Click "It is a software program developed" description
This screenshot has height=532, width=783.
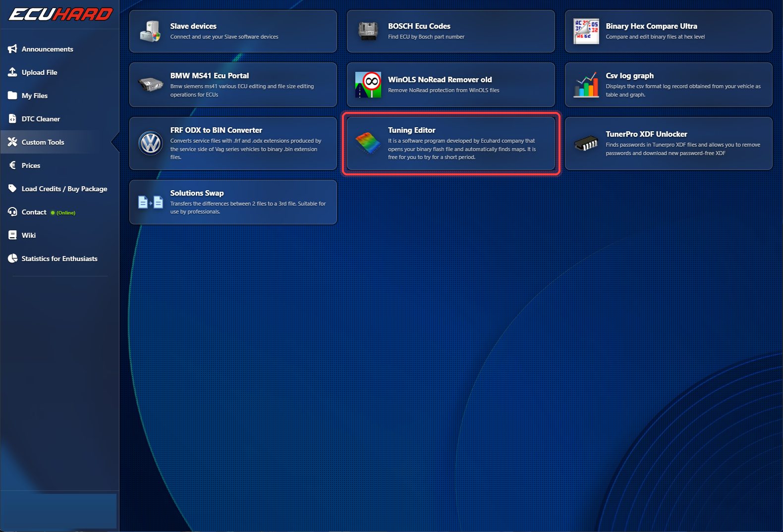point(462,149)
